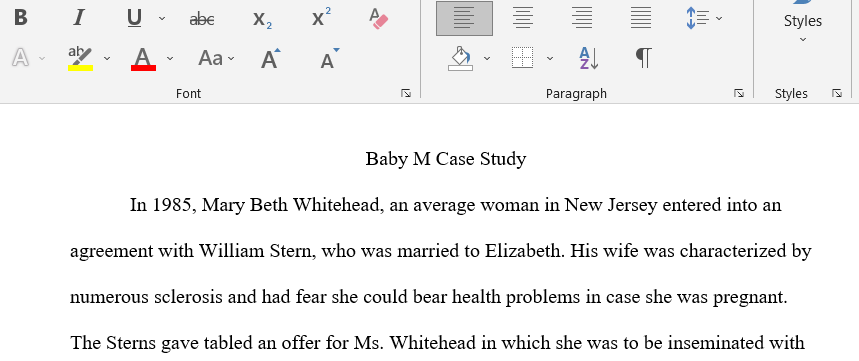
Task: Open Shading color dropdown arrow
Action: 487,58
